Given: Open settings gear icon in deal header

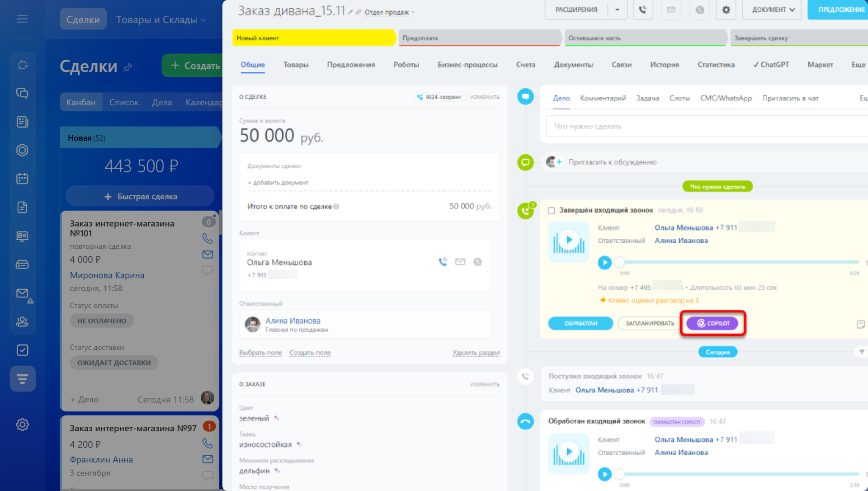Looking at the screenshot, I should click(726, 9).
